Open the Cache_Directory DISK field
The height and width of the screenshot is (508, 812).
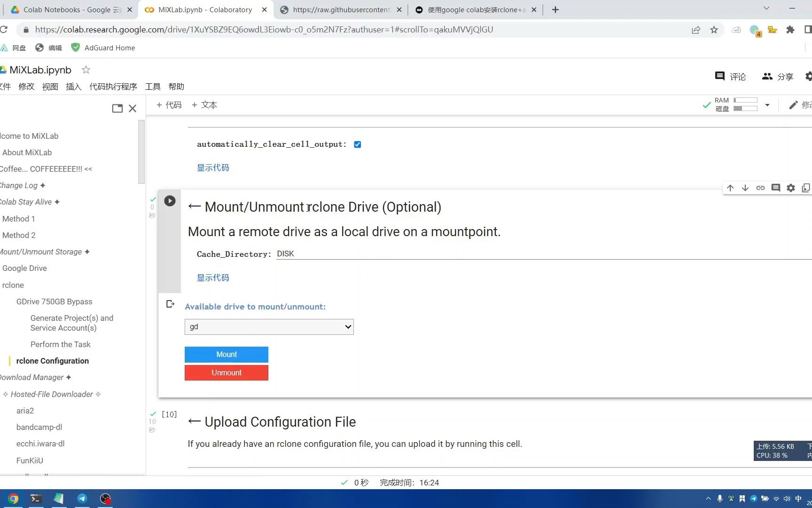point(544,254)
